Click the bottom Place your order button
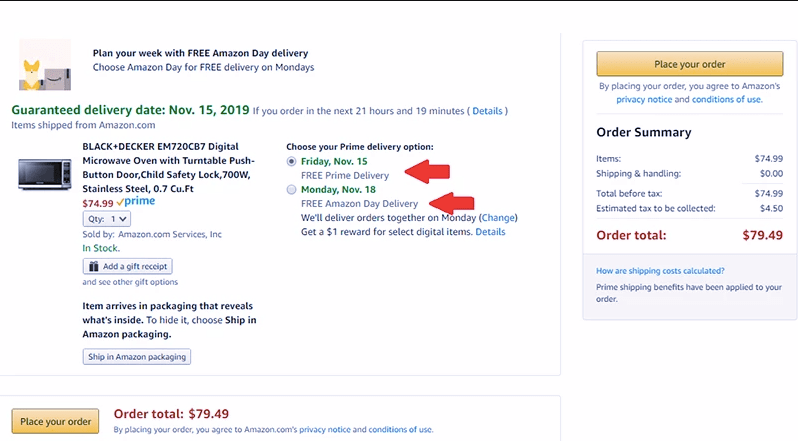 pyautogui.click(x=55, y=421)
